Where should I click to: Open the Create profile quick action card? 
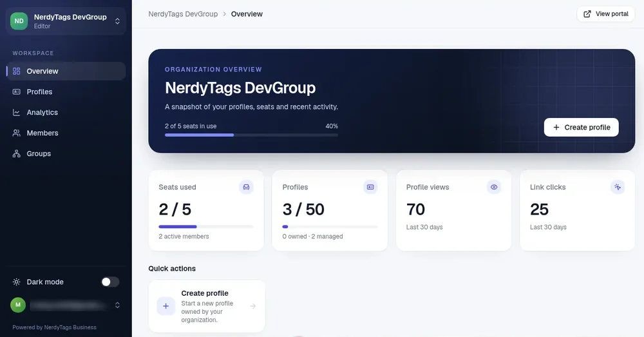(x=207, y=306)
